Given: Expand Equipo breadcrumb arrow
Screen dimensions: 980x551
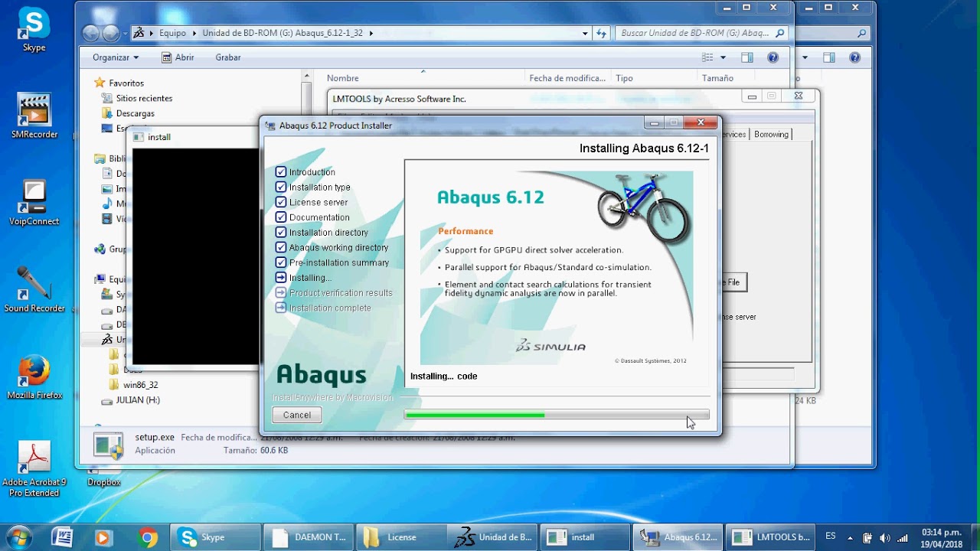Looking at the screenshot, I should click(x=194, y=33).
